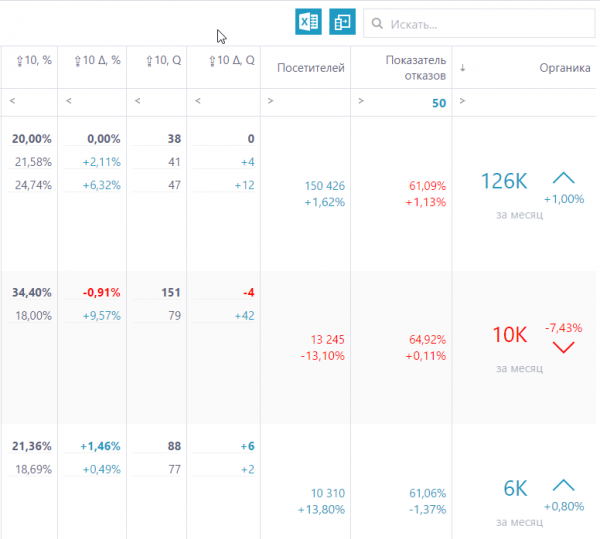Viewport: 600px width, 539px height.
Task: Click the column layout icon beside Excel
Action: 342,22
